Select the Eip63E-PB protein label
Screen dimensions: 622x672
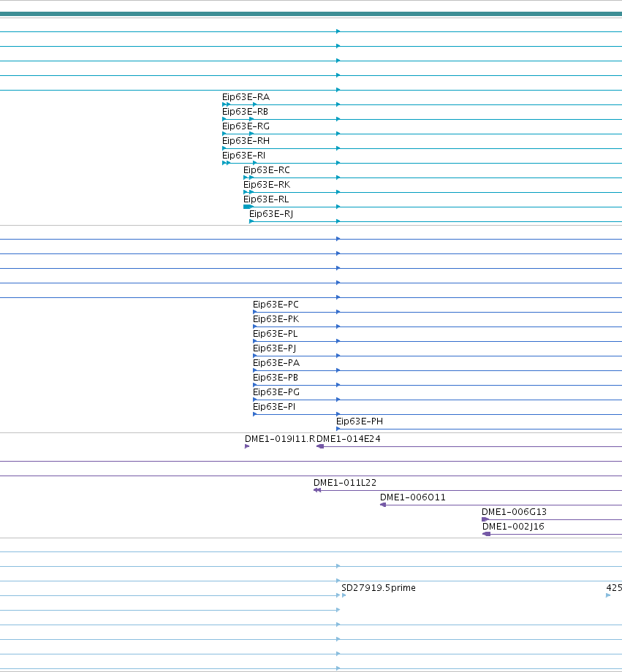(x=276, y=378)
